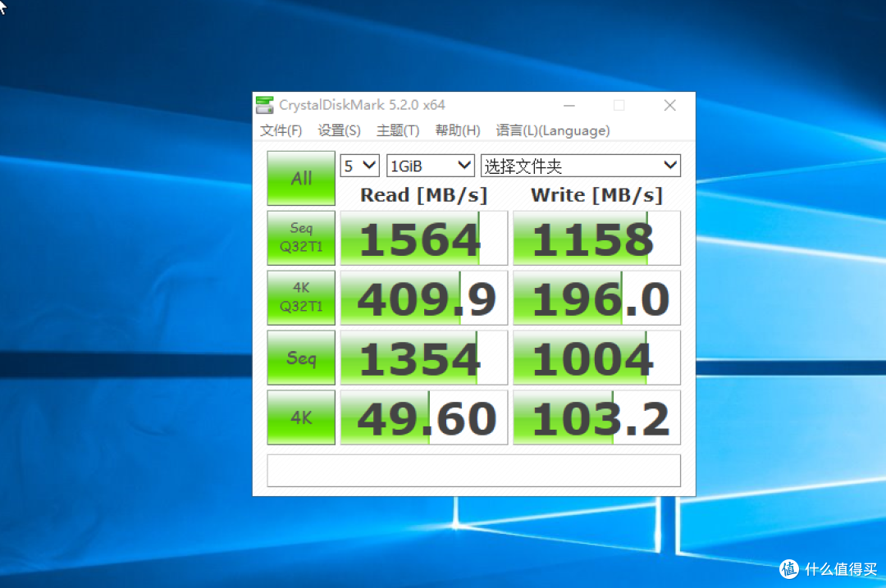Click the 4K read result 49.60

click(x=424, y=417)
